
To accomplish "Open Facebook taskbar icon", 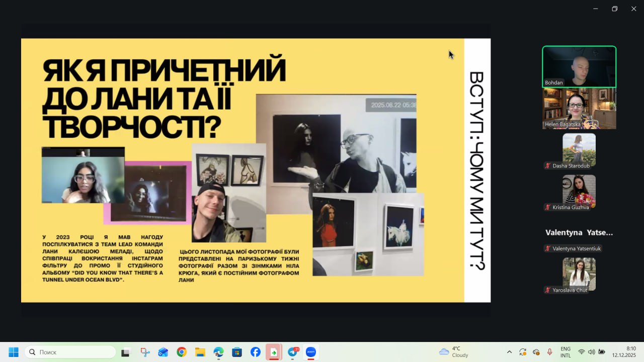I will click(256, 352).
